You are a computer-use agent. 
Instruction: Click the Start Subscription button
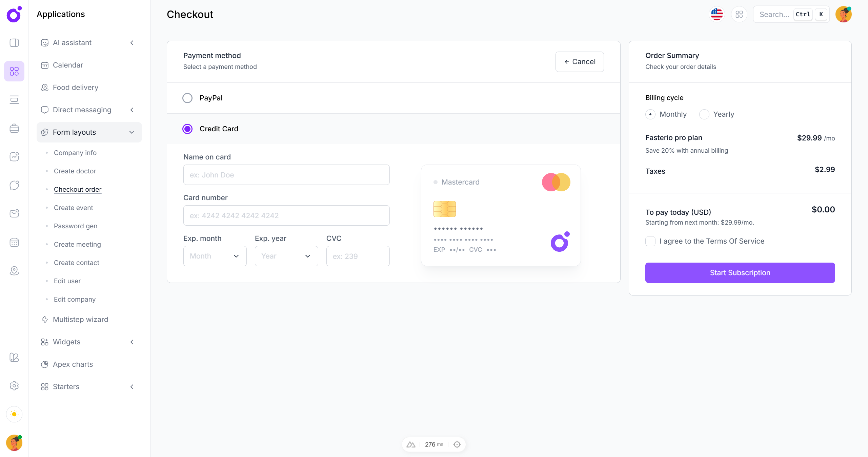740,272
